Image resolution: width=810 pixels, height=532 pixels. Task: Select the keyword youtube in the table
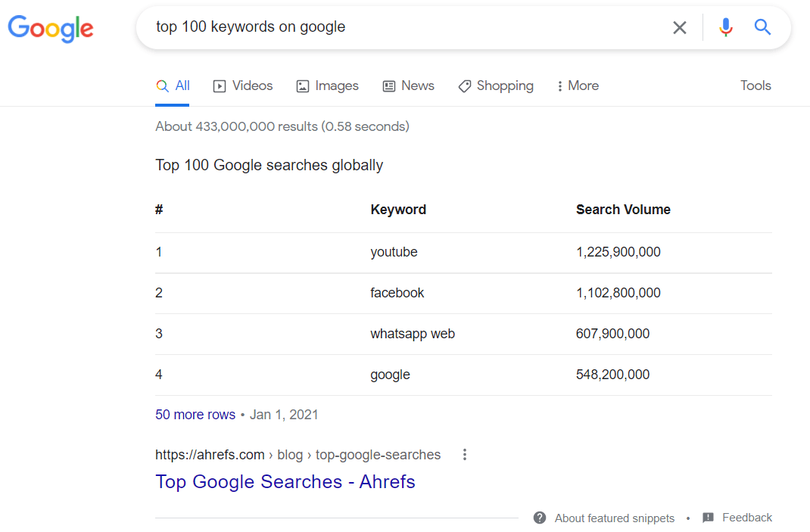click(394, 251)
